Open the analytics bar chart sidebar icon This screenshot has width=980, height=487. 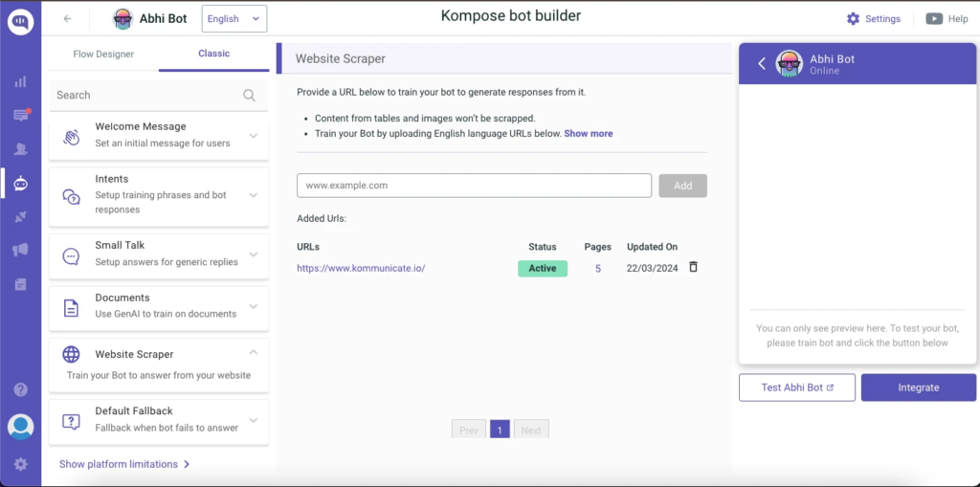click(x=21, y=82)
